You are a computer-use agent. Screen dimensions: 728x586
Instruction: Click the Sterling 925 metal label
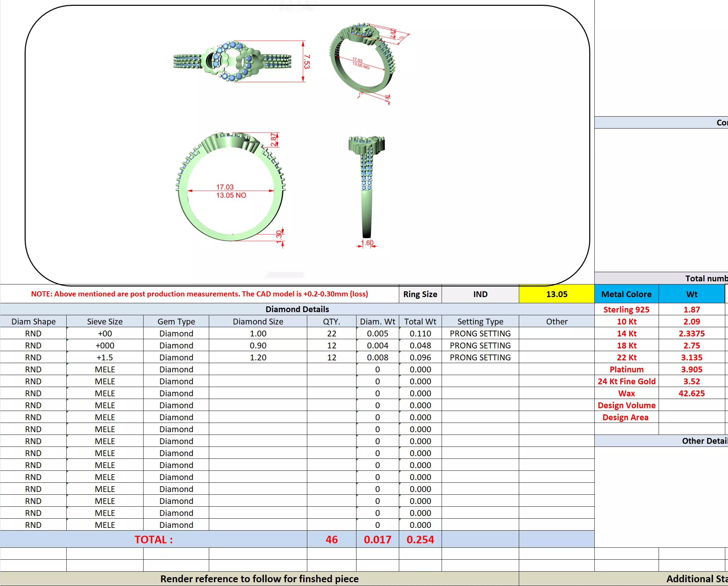626,309
